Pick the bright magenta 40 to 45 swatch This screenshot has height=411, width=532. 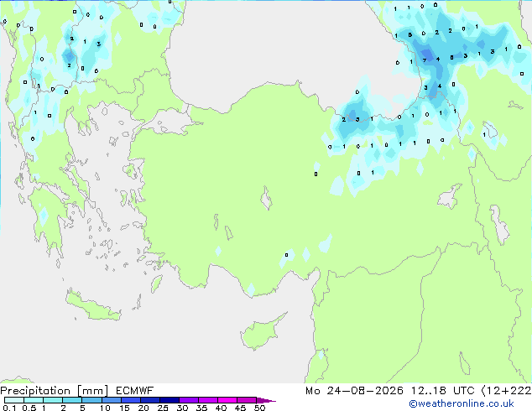coord(227,400)
